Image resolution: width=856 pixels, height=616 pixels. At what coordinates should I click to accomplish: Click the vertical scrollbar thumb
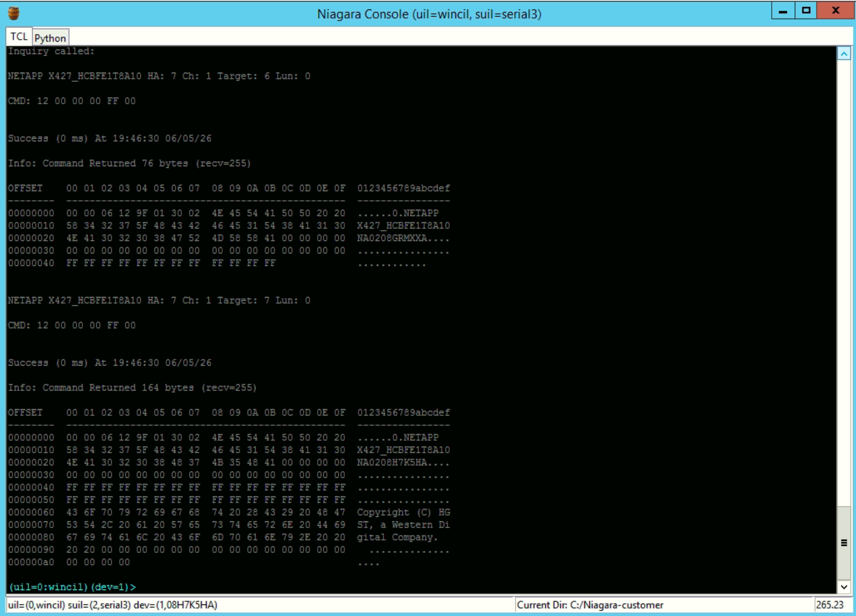(844, 543)
